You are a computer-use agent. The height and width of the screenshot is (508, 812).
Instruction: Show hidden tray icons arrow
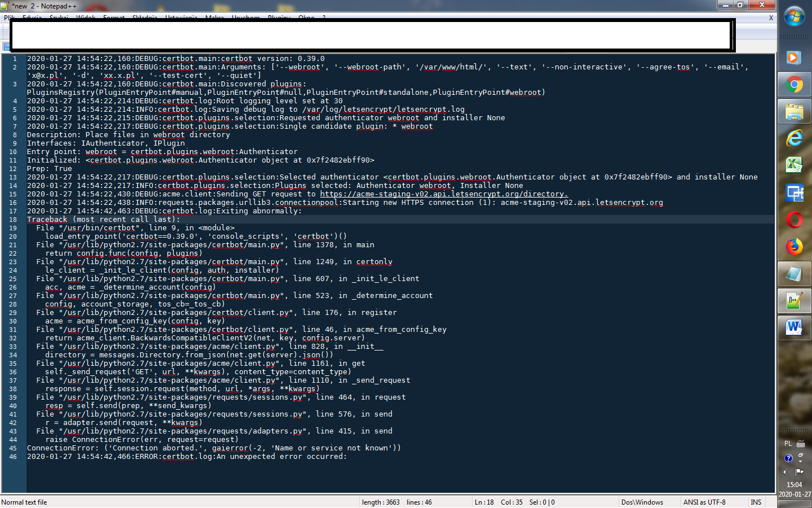coord(784,472)
